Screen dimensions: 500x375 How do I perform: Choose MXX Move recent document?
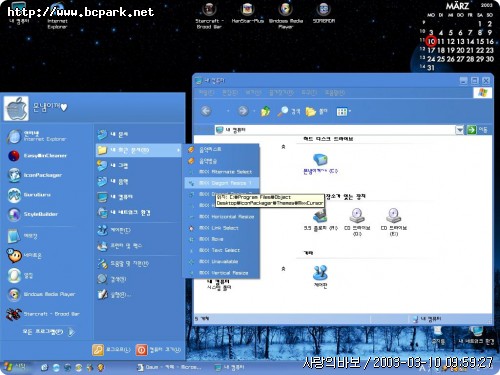[222, 239]
